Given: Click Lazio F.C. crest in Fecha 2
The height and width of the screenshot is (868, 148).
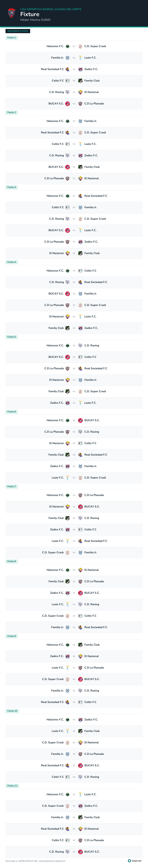Looking at the screenshot, I should (80, 144).
